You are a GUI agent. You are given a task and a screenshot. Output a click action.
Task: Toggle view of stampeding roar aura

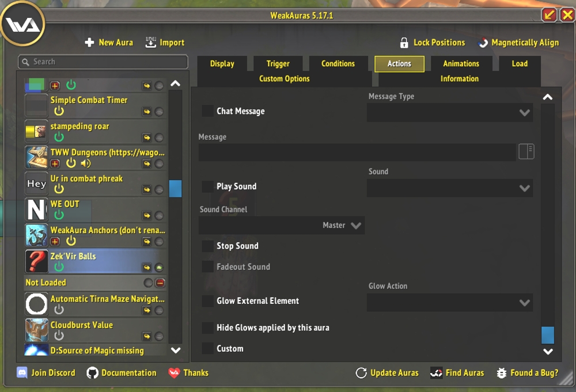coord(159,138)
